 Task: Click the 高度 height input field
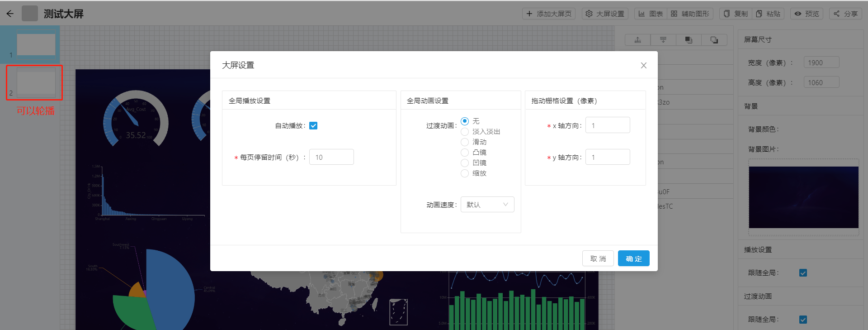click(x=821, y=82)
